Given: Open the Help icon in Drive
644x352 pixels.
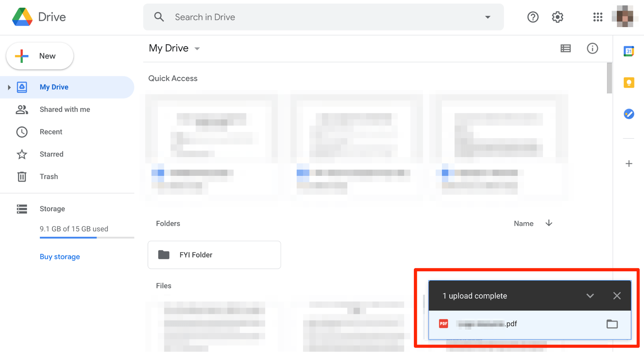Looking at the screenshot, I should click(532, 17).
